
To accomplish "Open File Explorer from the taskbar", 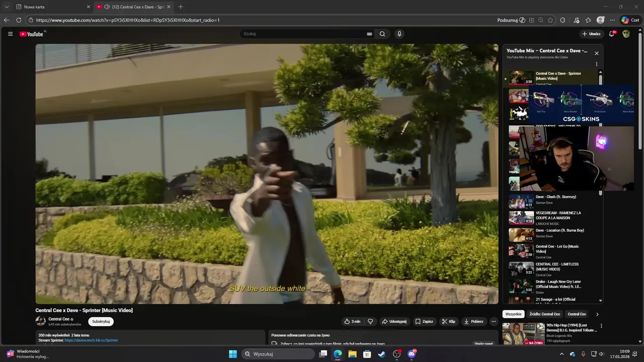I will [353, 354].
